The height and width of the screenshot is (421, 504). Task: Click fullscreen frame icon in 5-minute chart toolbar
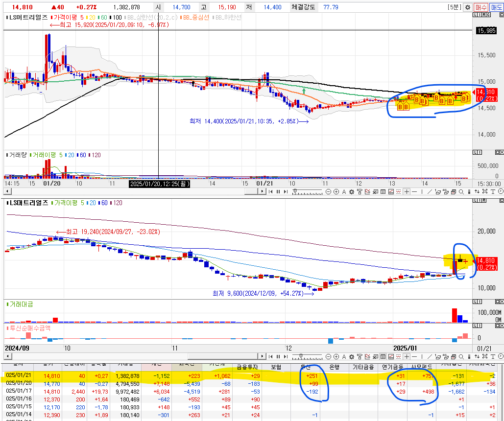(x=485, y=191)
